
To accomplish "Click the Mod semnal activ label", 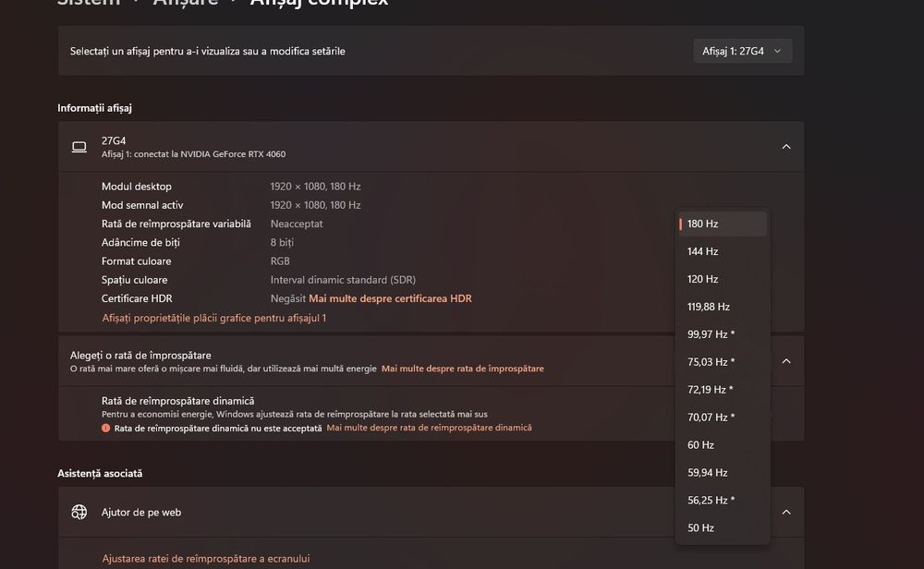I will click(142, 205).
